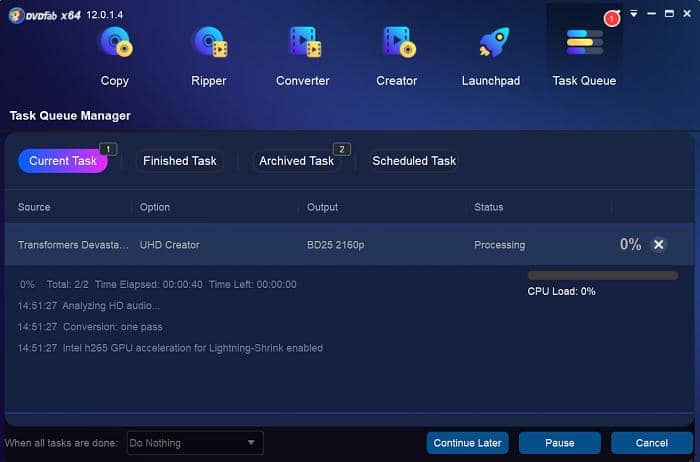Image resolution: width=700 pixels, height=462 pixels.
Task: Click the Archived Task count badge 2
Action: 342,149
